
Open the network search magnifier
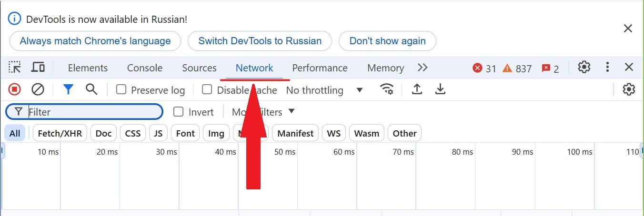[91, 89]
